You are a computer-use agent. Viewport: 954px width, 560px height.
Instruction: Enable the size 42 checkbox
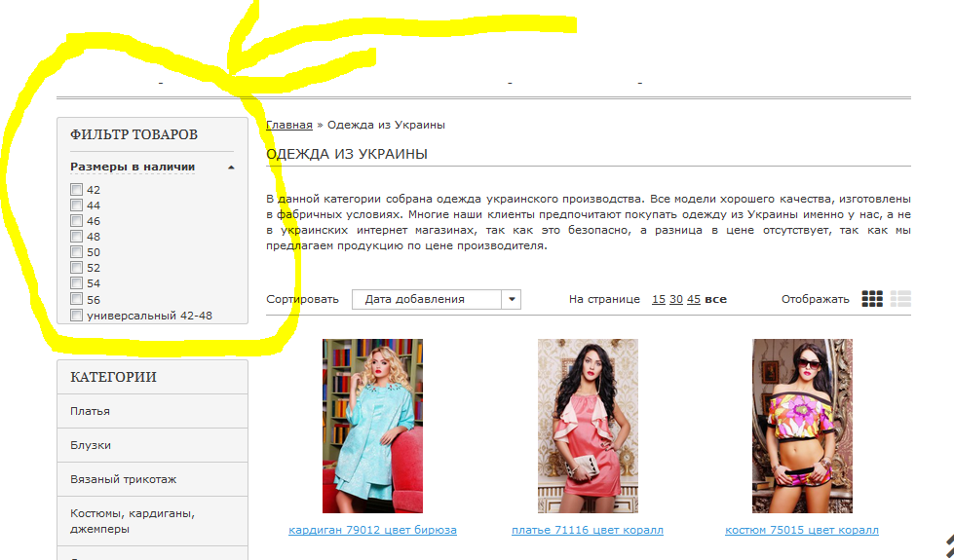click(76, 190)
